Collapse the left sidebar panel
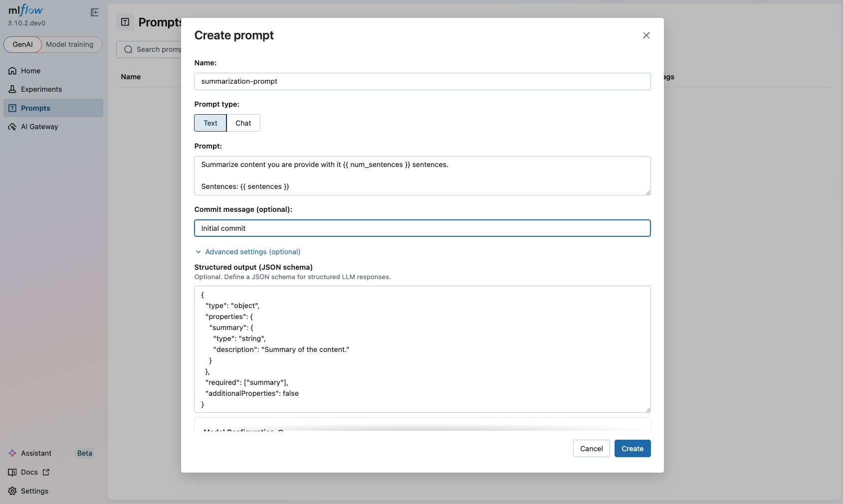This screenshot has height=504, width=843. point(94,12)
